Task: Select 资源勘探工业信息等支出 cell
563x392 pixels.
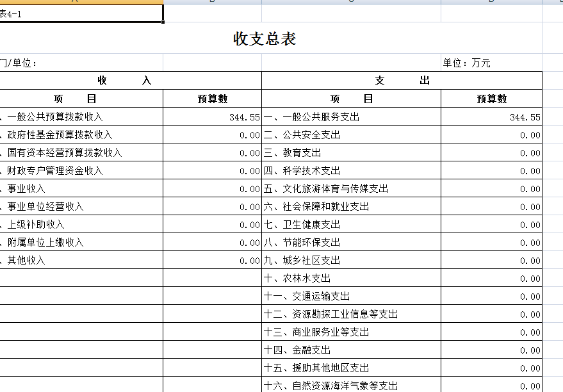Action: (352, 314)
